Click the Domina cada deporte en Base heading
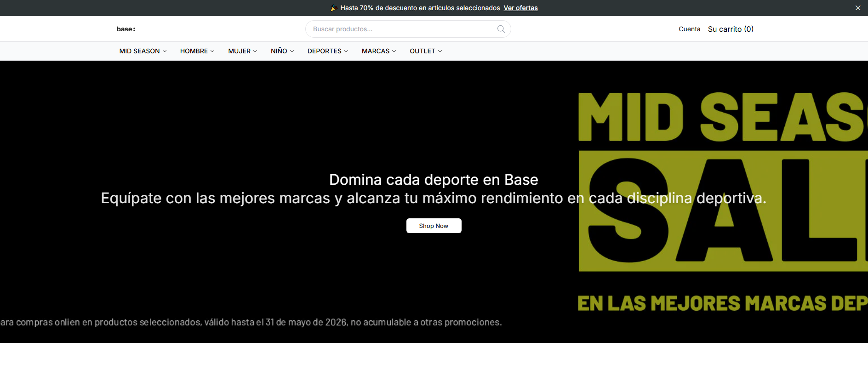868x376 pixels. [434, 180]
